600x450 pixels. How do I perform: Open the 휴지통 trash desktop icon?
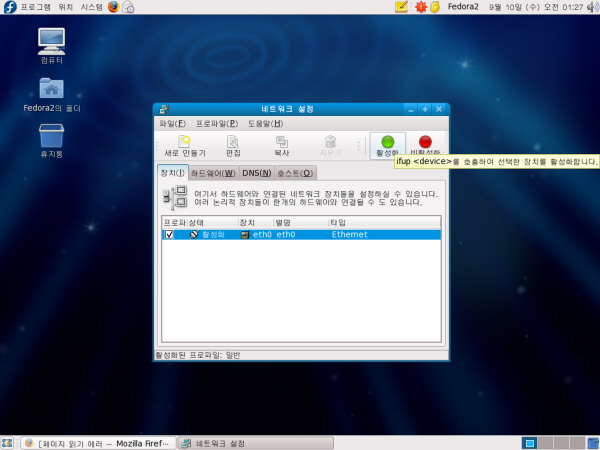click(52, 141)
